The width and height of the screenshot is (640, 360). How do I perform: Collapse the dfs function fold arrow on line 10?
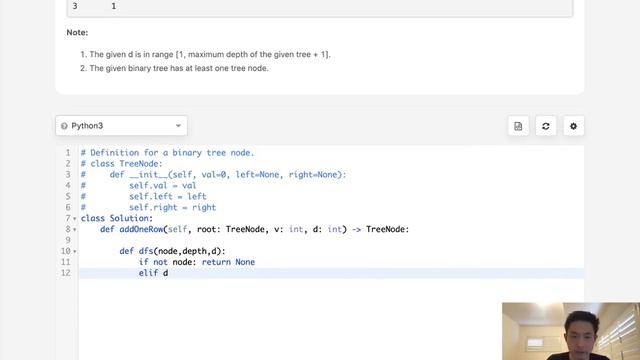(x=75, y=251)
